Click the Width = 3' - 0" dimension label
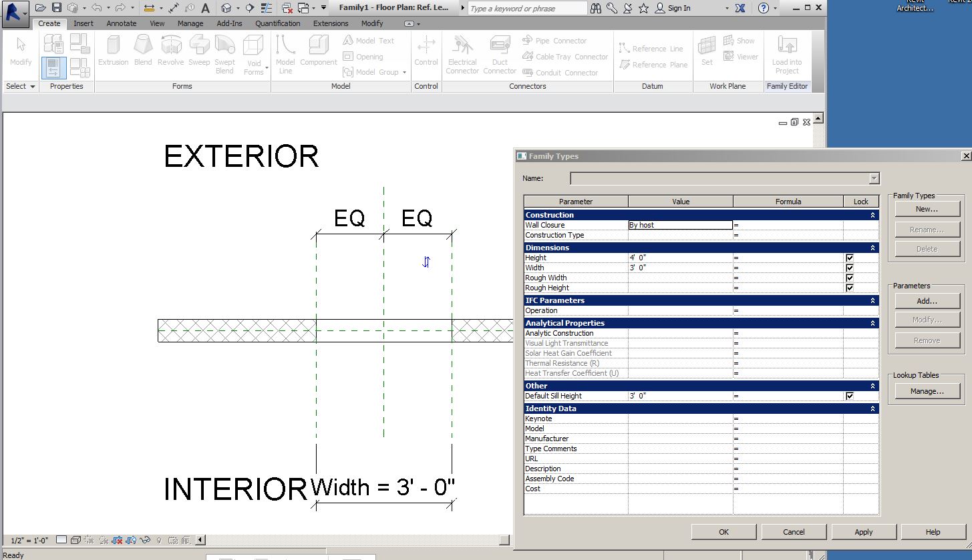 coord(383,487)
